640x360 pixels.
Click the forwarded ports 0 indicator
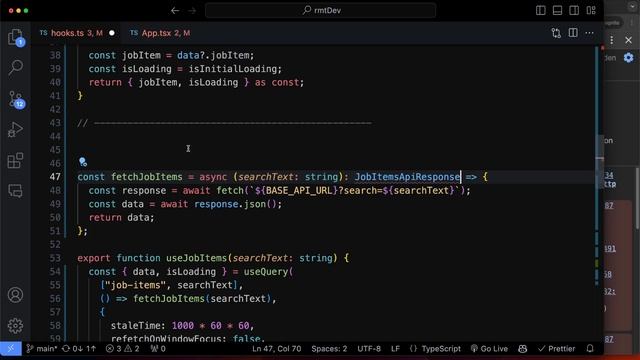point(158,349)
